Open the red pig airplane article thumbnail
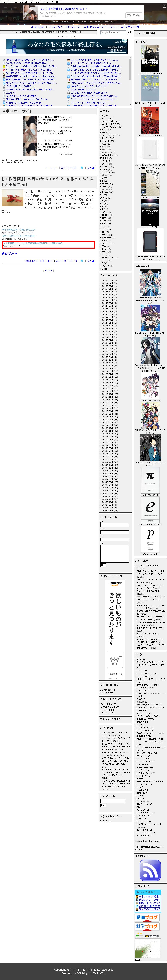The image size is (167, 980). tap(12, 198)
